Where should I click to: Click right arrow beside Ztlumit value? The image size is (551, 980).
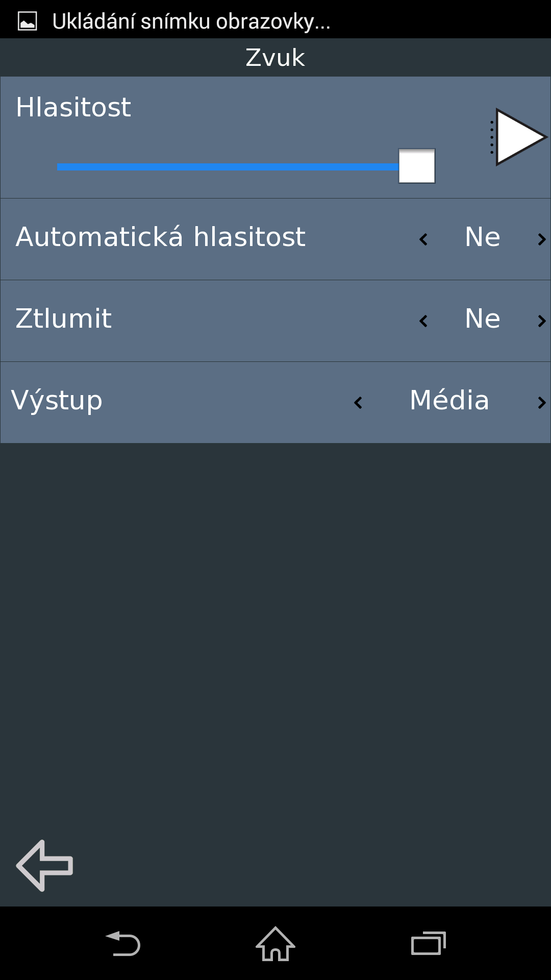(541, 321)
